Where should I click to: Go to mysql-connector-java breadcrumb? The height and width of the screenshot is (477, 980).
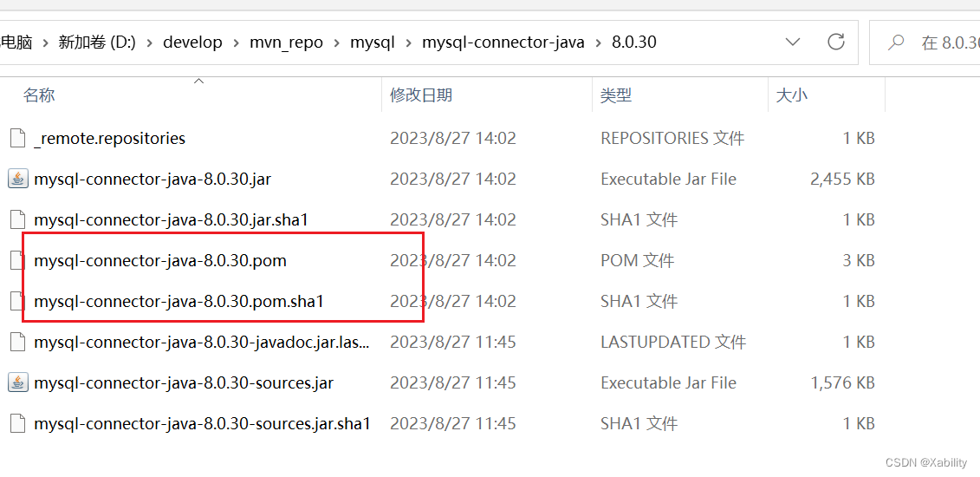pyautogui.click(x=503, y=42)
